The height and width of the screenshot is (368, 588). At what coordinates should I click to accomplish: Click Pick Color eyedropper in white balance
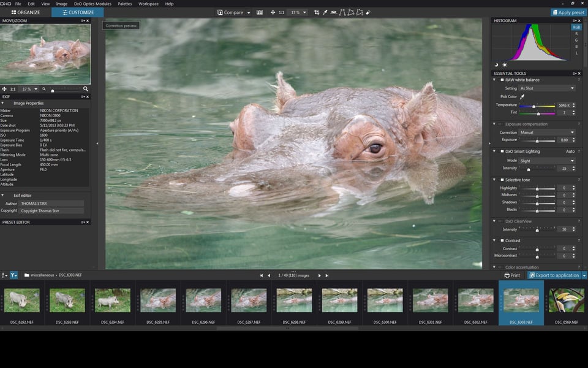tap(522, 96)
